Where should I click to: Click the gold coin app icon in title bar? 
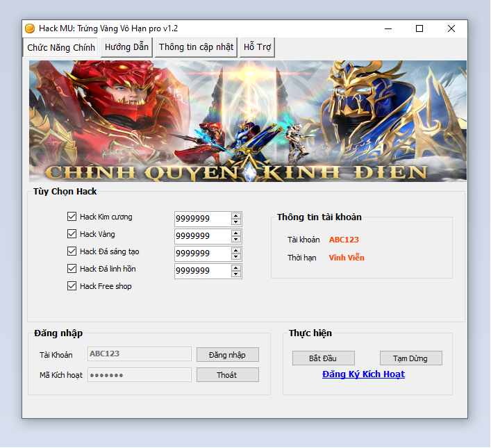tap(30, 28)
